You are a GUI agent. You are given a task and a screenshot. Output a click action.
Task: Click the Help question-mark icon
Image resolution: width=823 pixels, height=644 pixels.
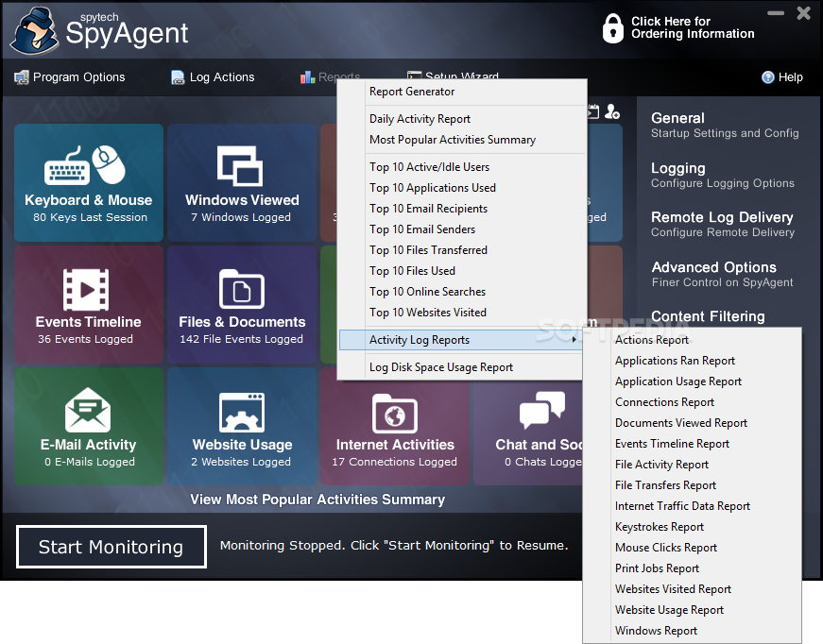(x=768, y=77)
